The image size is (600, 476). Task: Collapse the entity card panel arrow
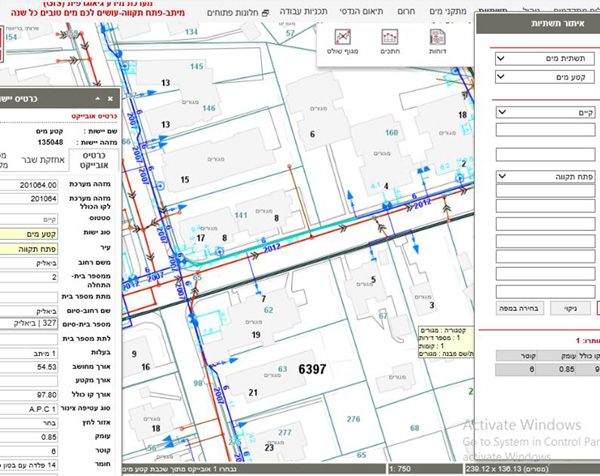[97, 99]
